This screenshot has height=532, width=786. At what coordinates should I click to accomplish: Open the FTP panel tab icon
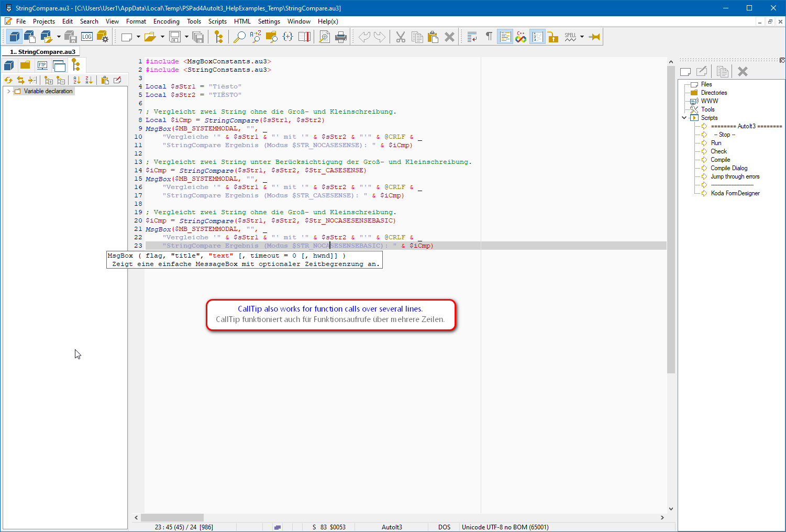point(42,65)
